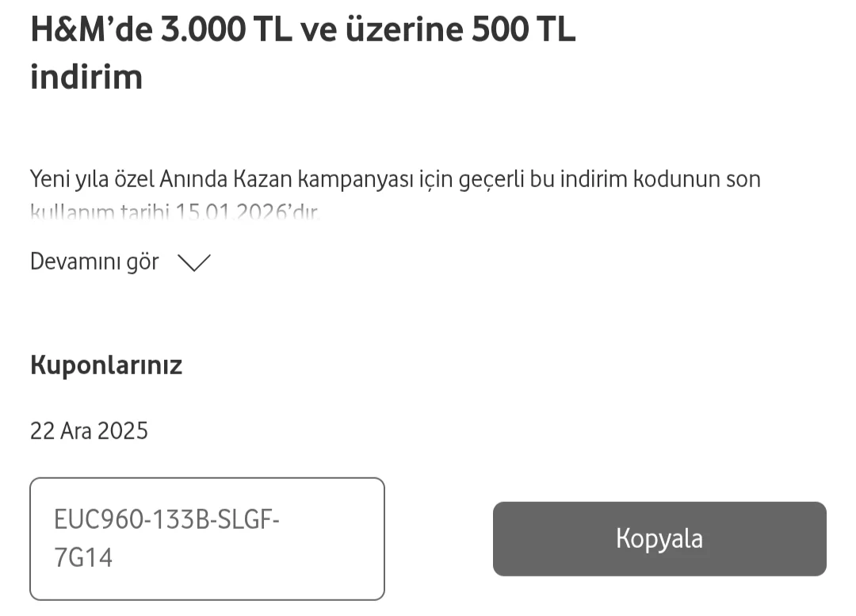The height and width of the screenshot is (616, 856).
Task: Select the Anında Kazan description paragraph
Action: 395,179
